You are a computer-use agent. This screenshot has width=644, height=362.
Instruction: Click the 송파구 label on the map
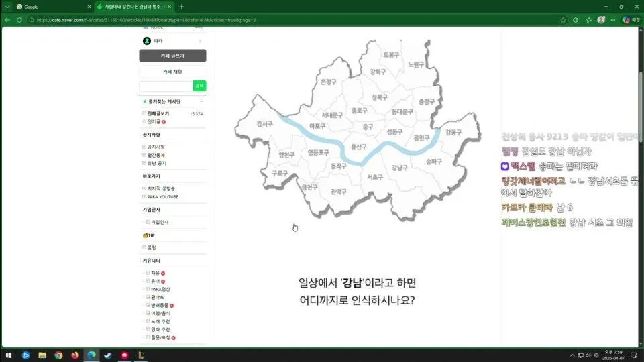click(x=434, y=162)
